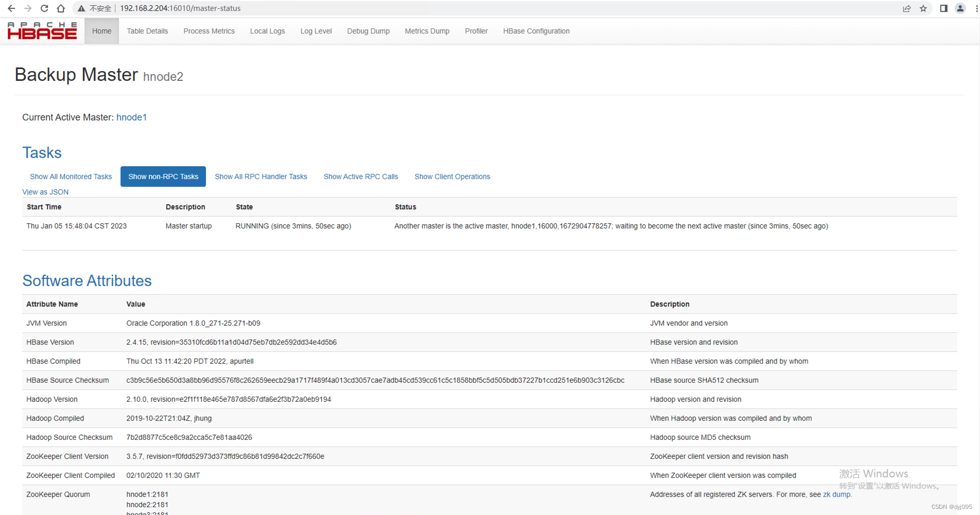
Task: Focus the address bar URL
Action: (180, 8)
